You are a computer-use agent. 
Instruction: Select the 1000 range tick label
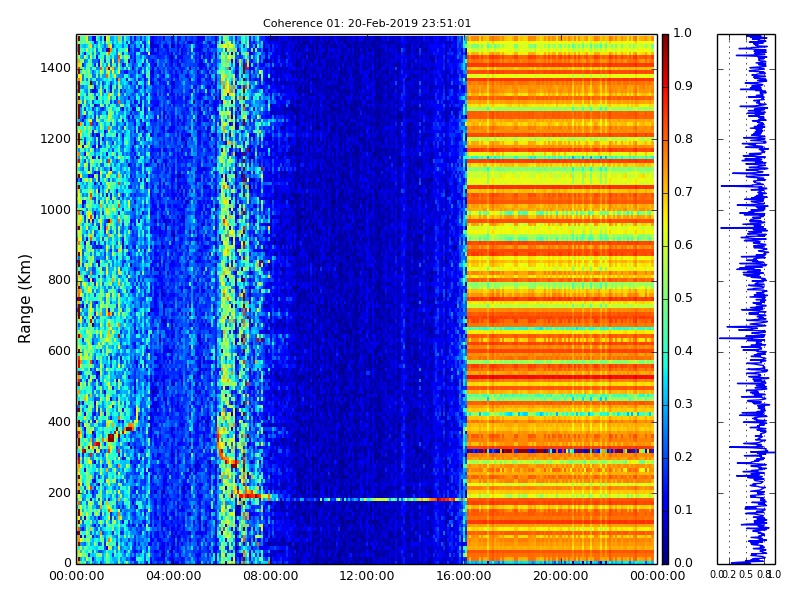point(56,210)
